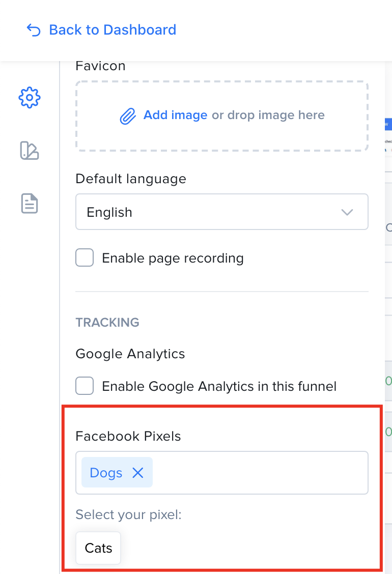Remove the Dogs pixel tag
This screenshot has width=392, height=574.
click(138, 473)
